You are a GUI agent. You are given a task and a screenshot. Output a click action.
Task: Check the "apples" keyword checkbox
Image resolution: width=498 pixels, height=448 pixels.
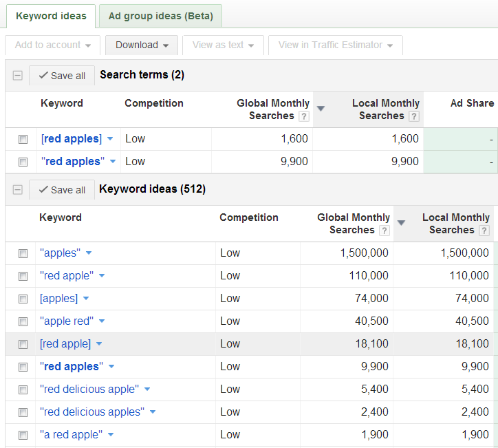pyautogui.click(x=23, y=253)
